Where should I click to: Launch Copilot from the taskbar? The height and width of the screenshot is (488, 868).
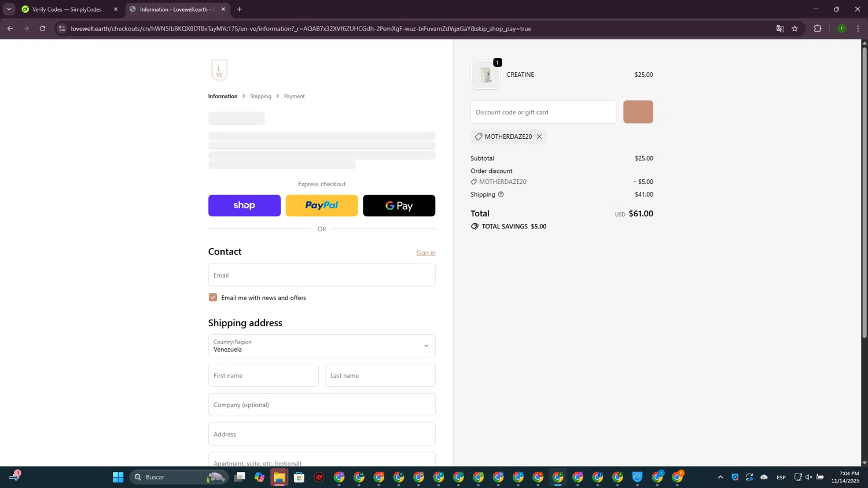(x=259, y=477)
